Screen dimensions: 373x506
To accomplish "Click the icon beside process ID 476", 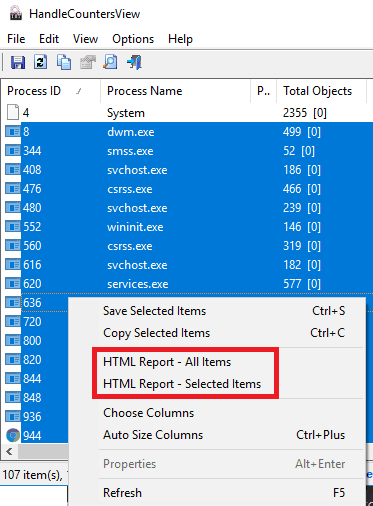I will (x=13, y=189).
